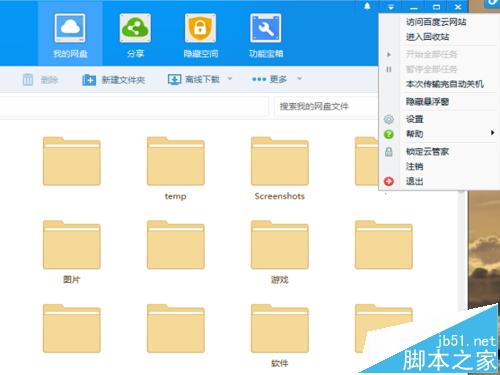Open 设置 from the menu
Viewport: 500px width, 375px height.
coord(438,119)
